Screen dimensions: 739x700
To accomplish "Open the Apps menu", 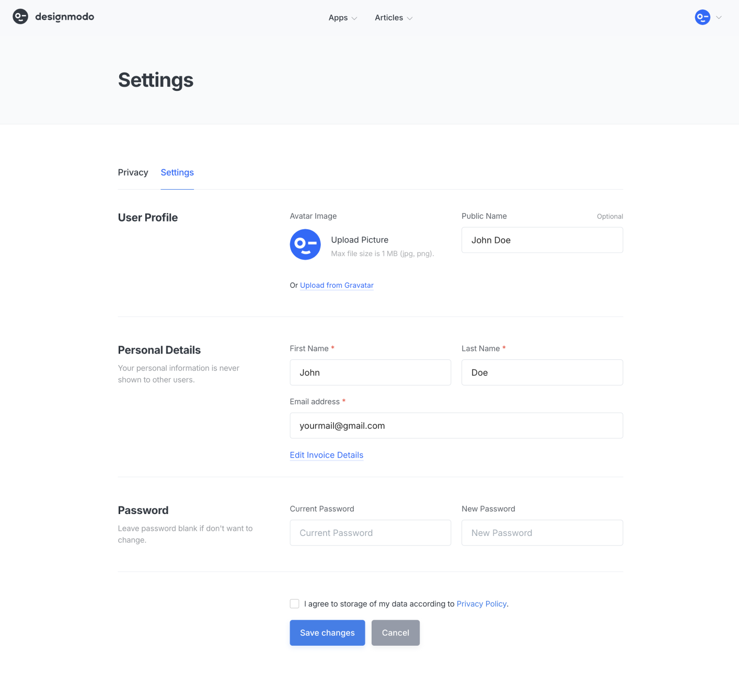I will [343, 18].
